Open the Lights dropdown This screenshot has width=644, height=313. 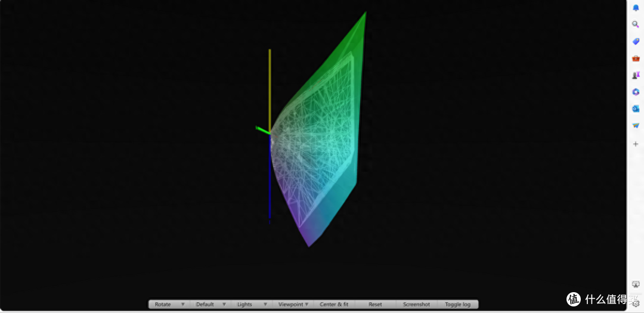[252, 305]
